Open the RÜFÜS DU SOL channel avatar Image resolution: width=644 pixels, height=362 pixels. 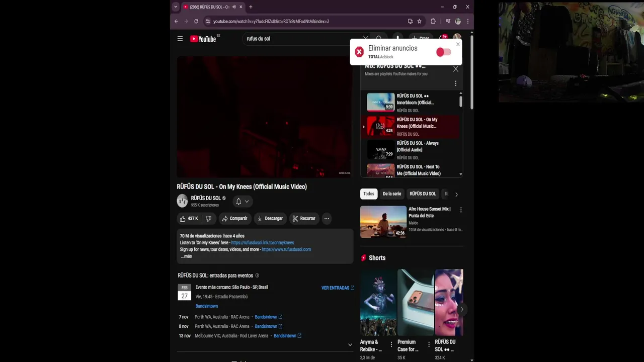[x=182, y=201]
